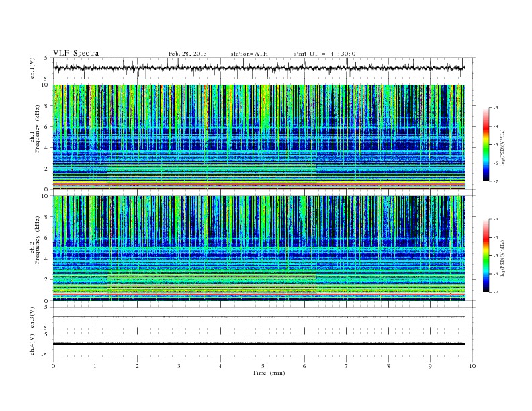Click the 'VLF Spectra' title text

coord(76,53)
